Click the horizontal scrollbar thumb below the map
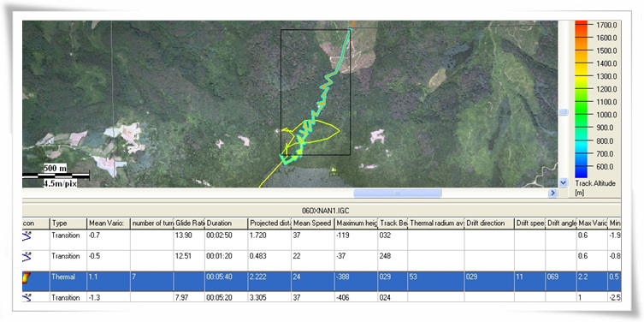644x322 pixels. pos(398,193)
